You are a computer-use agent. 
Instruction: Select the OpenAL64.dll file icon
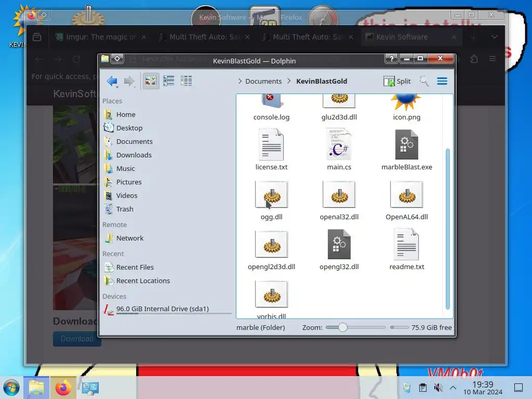(406, 194)
